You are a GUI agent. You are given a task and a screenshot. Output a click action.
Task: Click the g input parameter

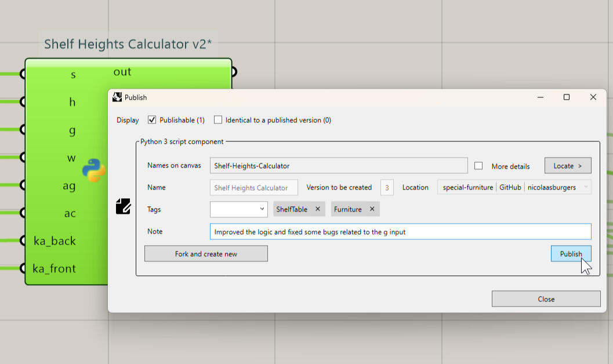[72, 130]
